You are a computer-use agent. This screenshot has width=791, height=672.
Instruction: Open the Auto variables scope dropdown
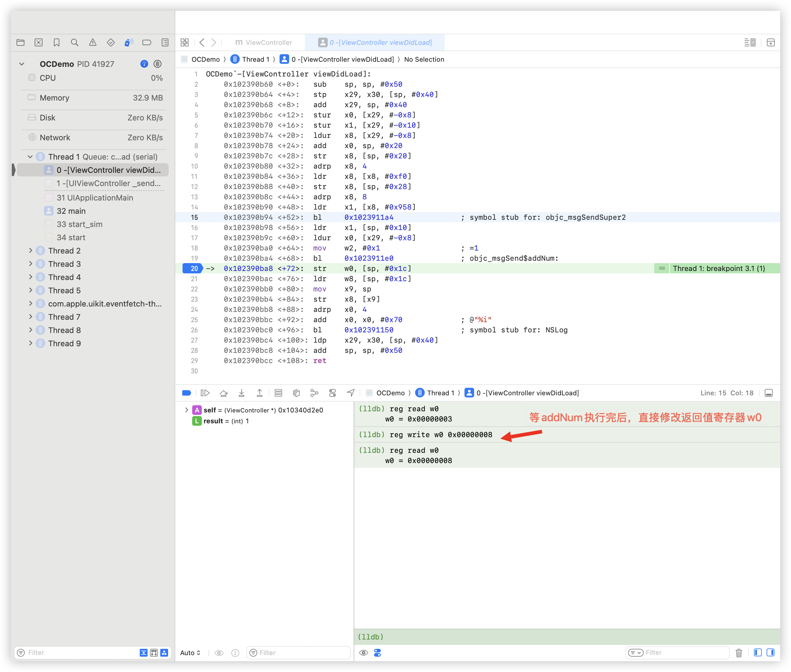(190, 653)
